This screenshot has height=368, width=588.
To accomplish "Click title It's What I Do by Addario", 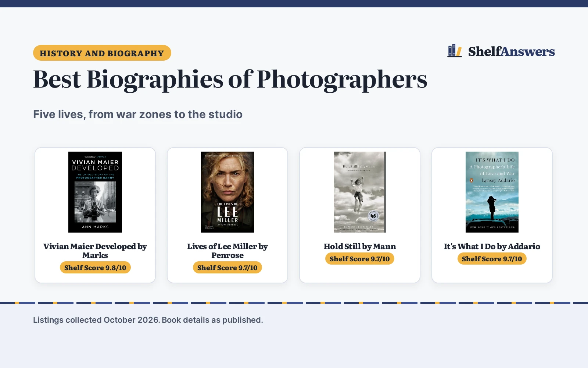I will pyautogui.click(x=492, y=246).
